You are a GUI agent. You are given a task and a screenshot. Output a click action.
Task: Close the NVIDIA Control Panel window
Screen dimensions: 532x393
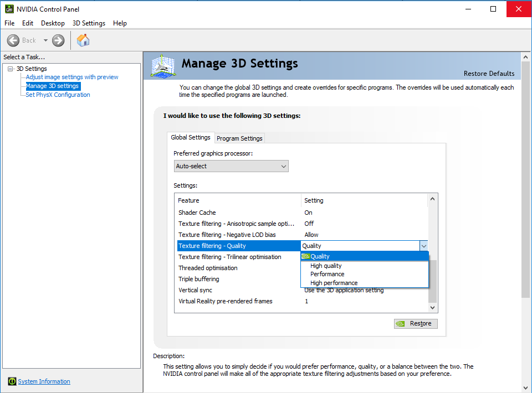(519, 9)
